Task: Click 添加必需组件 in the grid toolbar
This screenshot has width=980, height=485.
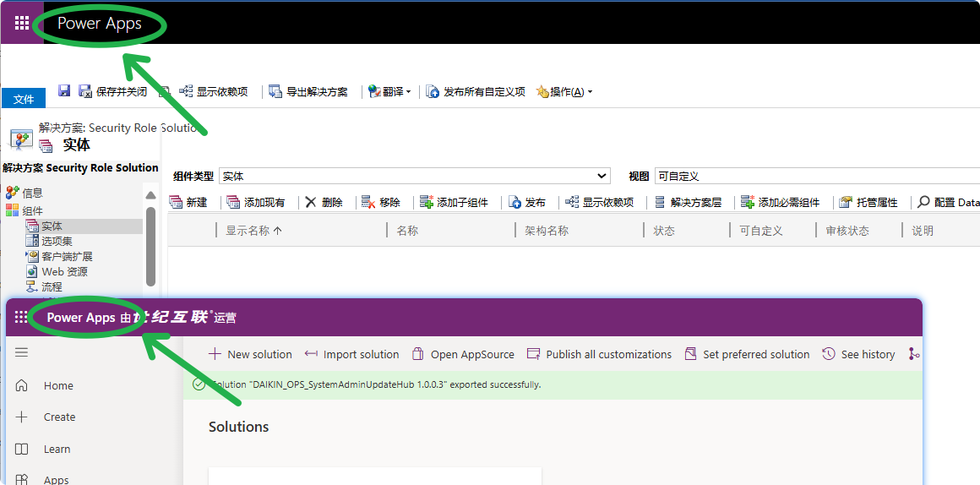Action: point(781,203)
